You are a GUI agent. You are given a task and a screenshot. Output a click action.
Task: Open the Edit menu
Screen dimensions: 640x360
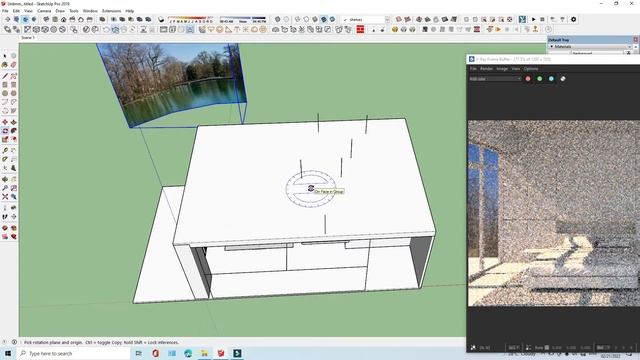coord(16,11)
